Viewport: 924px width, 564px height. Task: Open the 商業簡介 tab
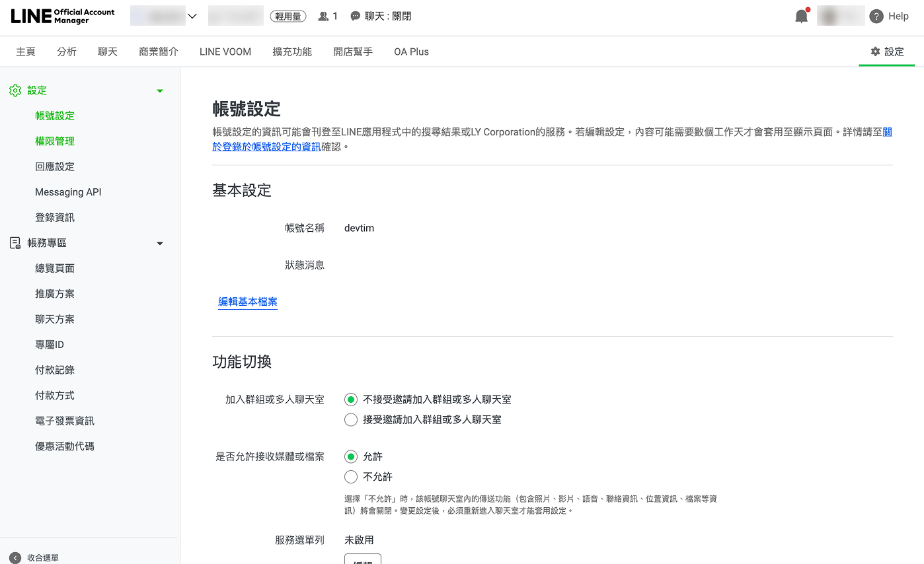click(x=159, y=52)
